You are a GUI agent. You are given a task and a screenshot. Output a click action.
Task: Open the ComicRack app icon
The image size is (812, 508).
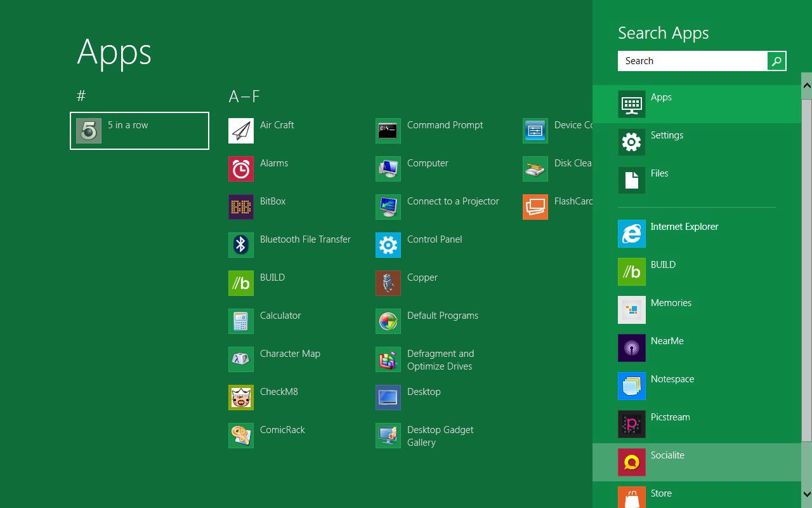(241, 436)
